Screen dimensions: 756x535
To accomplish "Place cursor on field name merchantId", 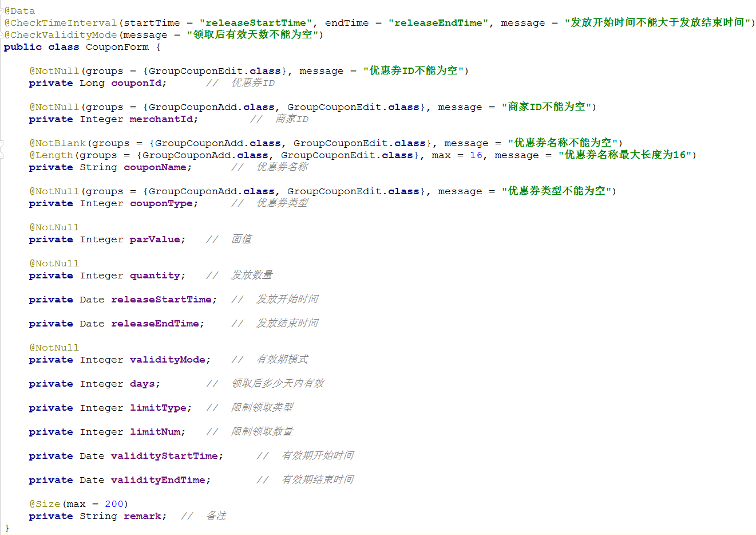I will [x=161, y=119].
